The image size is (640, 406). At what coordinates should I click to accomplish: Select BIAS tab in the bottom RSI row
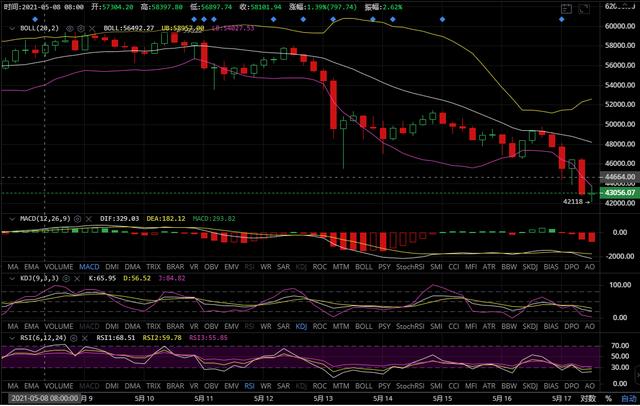[551, 386]
